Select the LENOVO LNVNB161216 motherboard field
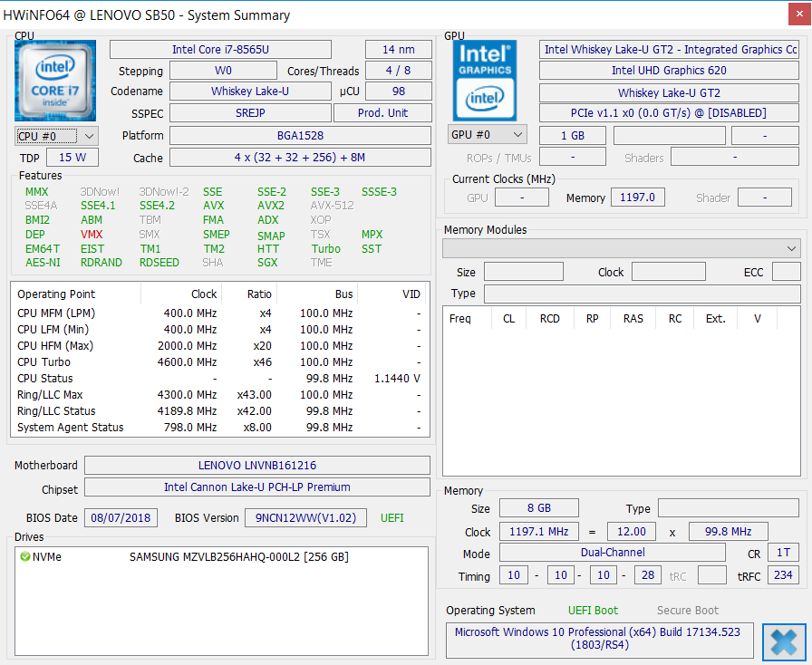812x665 pixels. (x=257, y=466)
